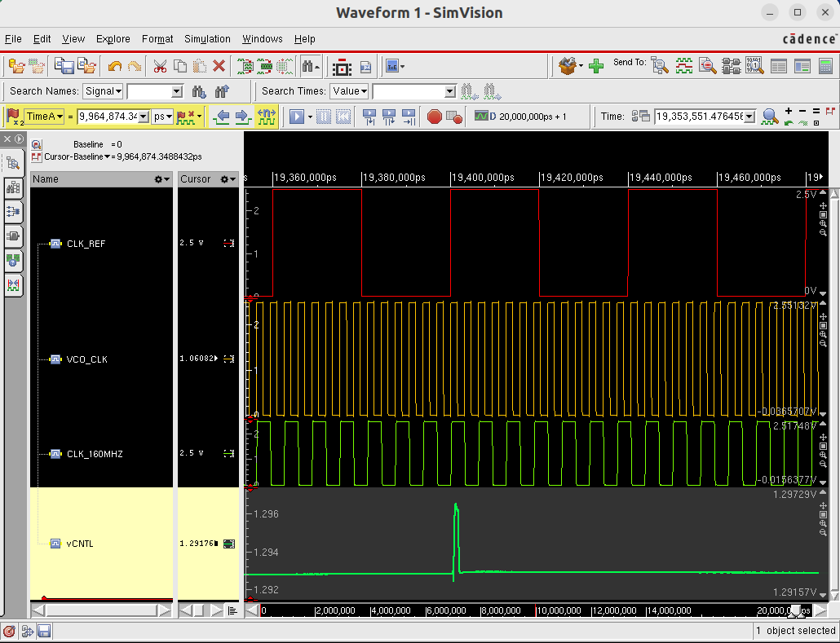Select the CLK_160MHZ signal name
Screen dimensions: 840x643
click(x=95, y=453)
